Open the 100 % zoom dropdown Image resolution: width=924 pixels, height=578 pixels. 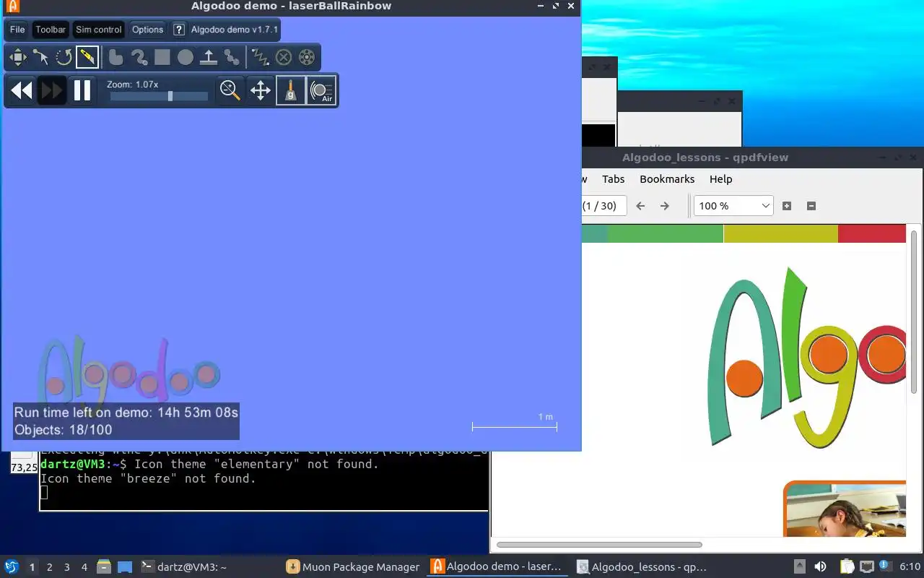coord(733,206)
